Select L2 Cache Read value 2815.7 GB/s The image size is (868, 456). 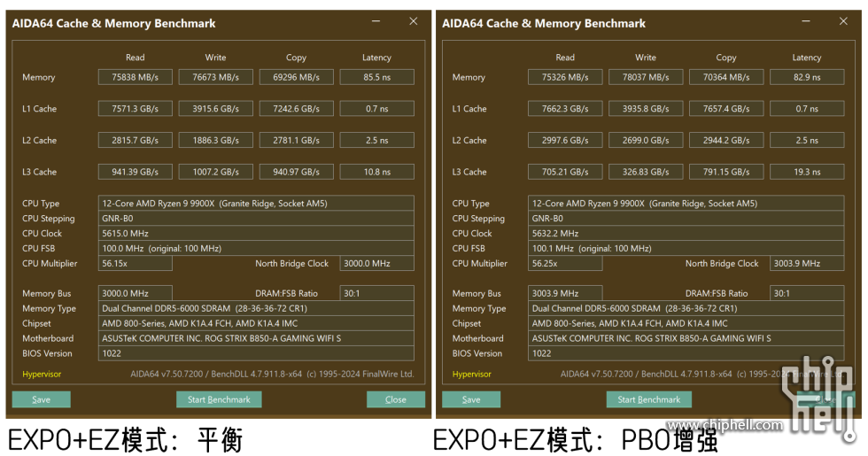pos(135,140)
